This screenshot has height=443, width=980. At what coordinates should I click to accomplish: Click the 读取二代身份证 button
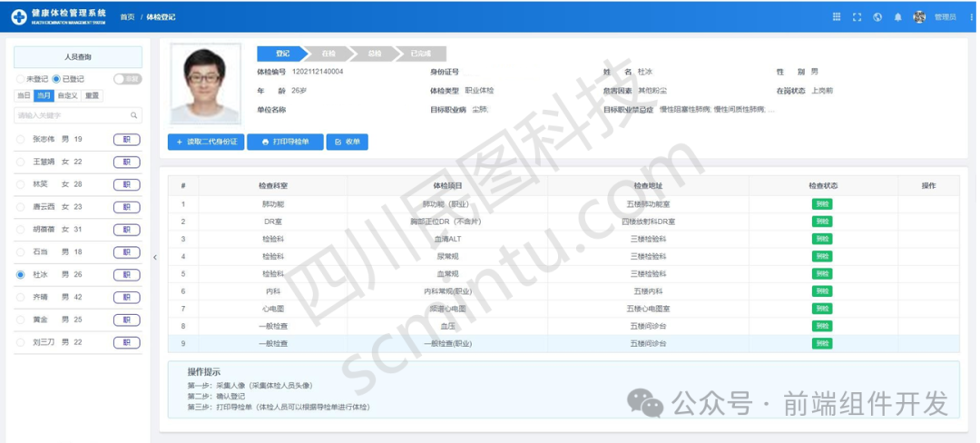click(x=206, y=142)
